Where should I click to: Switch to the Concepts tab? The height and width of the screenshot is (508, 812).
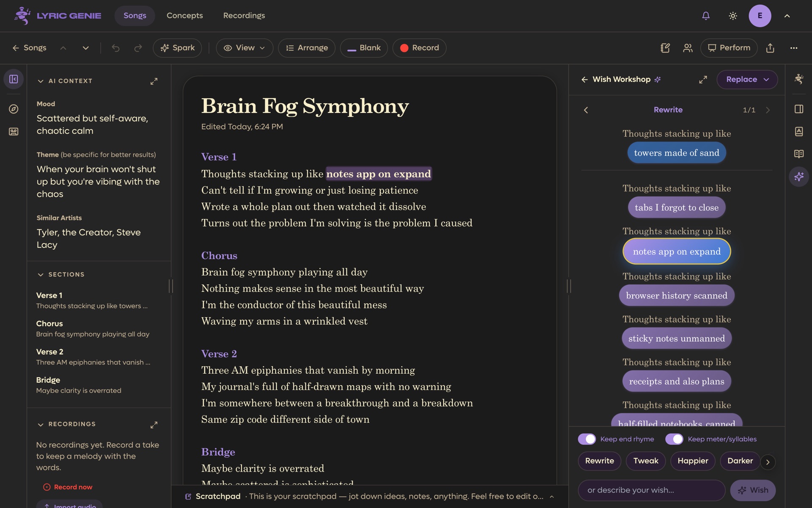(185, 16)
